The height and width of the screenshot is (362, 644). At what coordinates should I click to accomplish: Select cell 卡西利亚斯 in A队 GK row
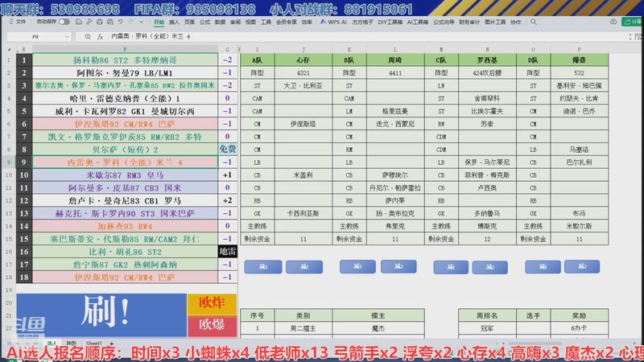(x=303, y=213)
